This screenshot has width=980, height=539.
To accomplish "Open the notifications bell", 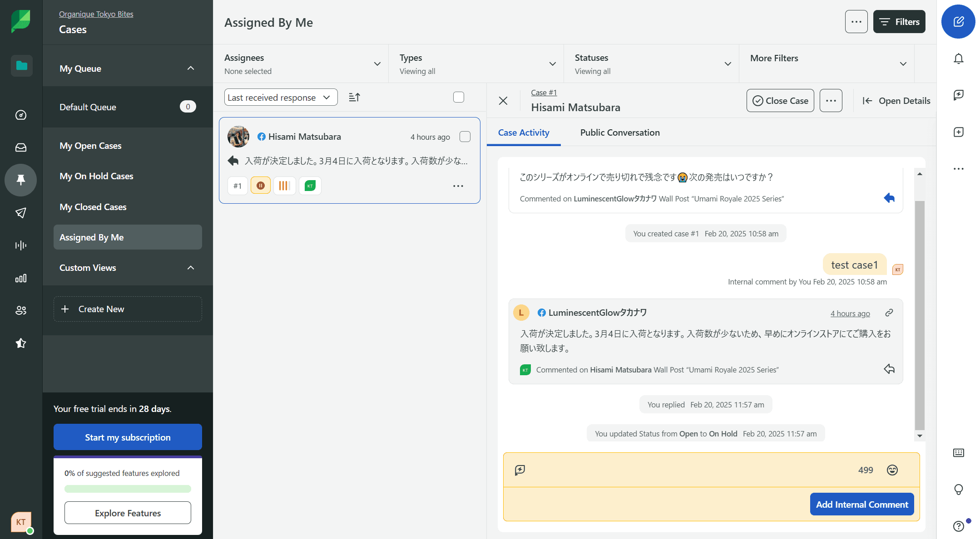I will [x=958, y=59].
